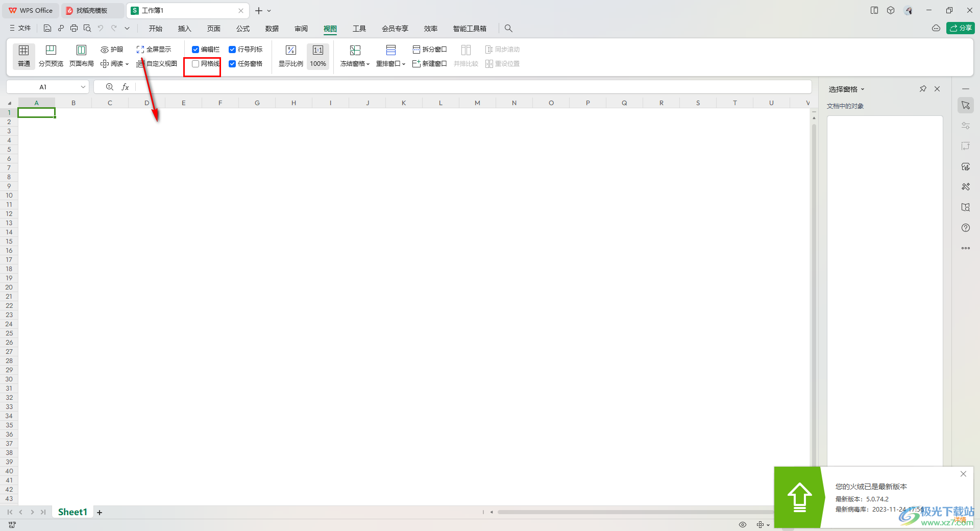Click the Name Box showing A1
Image resolution: width=980 pixels, height=531 pixels.
(x=43, y=87)
